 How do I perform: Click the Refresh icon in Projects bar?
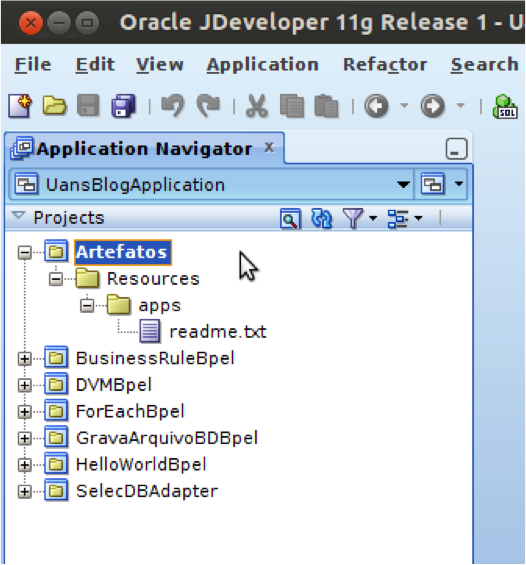[x=321, y=218]
